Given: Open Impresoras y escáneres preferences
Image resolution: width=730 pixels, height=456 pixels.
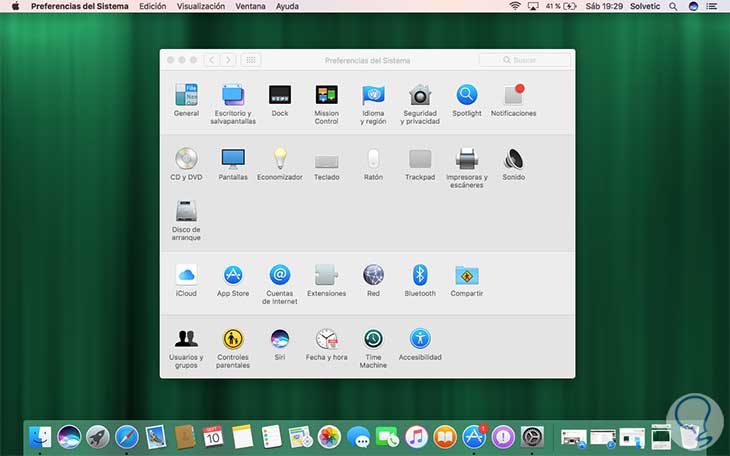Looking at the screenshot, I should (x=466, y=159).
